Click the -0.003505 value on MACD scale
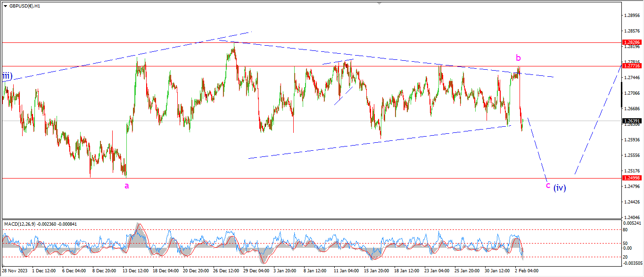This screenshot has width=644, height=277. (x=632, y=264)
